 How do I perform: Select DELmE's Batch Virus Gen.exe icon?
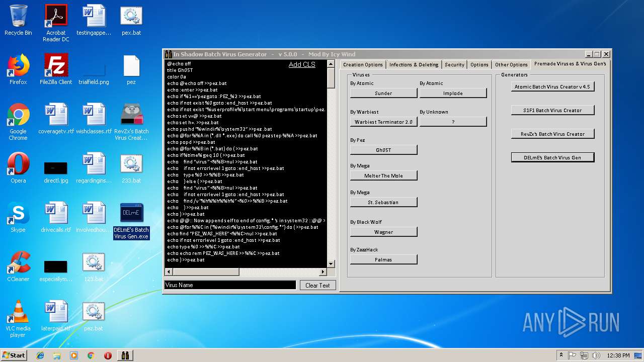[131, 221]
